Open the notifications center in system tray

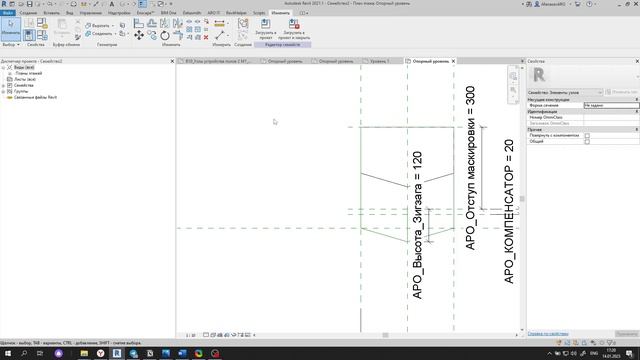tap(629, 353)
